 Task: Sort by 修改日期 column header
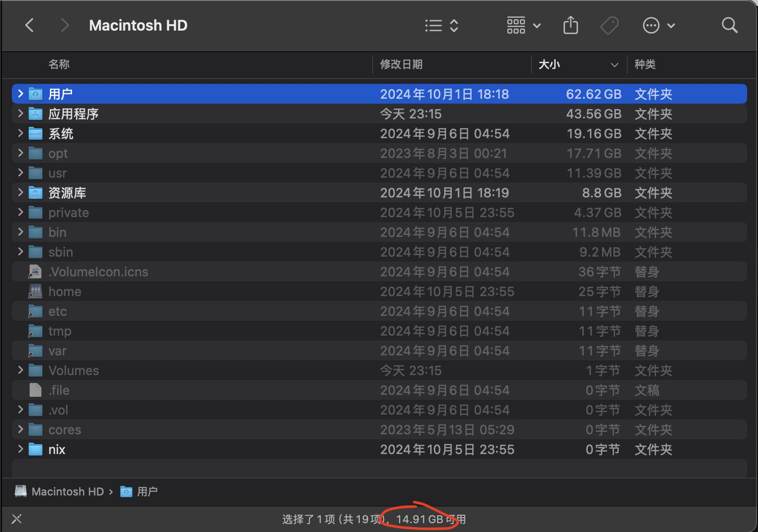pyautogui.click(x=401, y=64)
